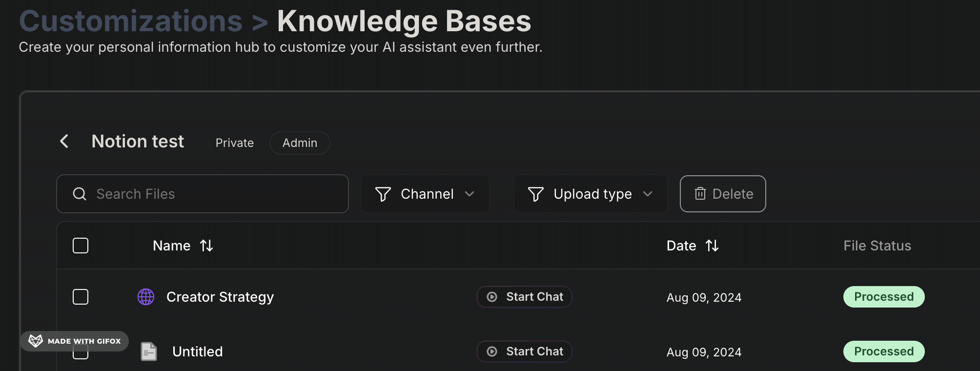Click the Private label
Image resolution: width=980 pixels, height=371 pixels.
235,143
